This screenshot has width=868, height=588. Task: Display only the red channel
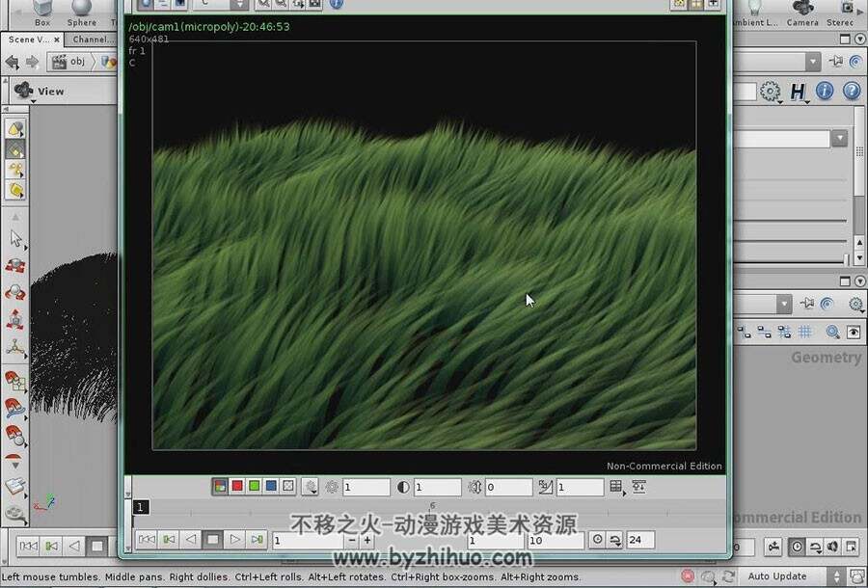pos(237,486)
